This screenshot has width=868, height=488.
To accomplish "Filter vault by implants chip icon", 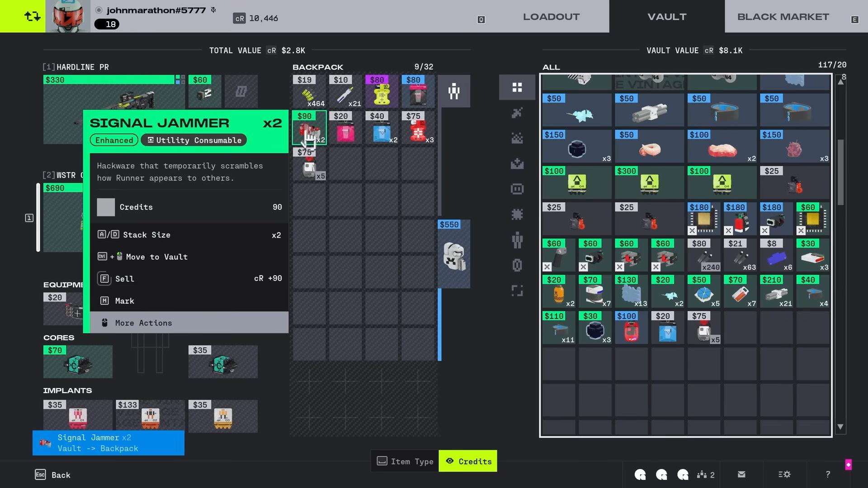I will click(x=517, y=214).
